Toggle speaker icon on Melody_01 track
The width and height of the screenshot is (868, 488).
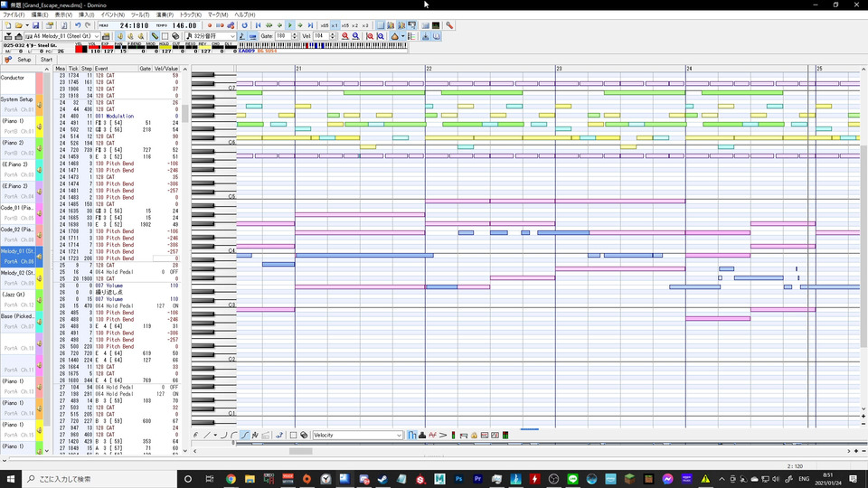coord(39,256)
